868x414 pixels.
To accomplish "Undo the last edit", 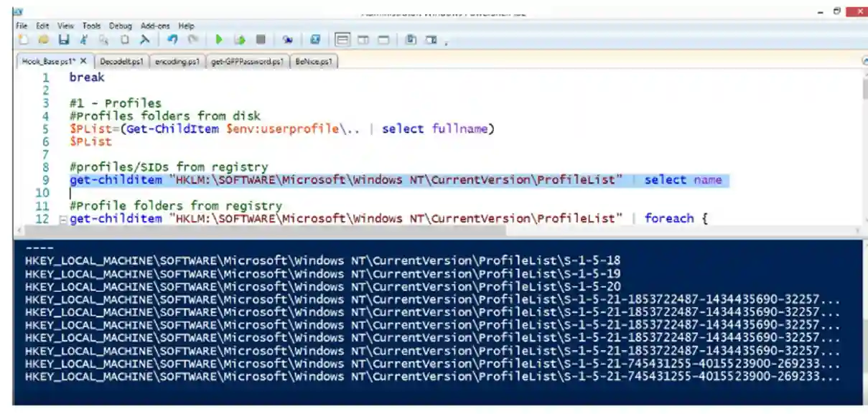I will [x=172, y=40].
